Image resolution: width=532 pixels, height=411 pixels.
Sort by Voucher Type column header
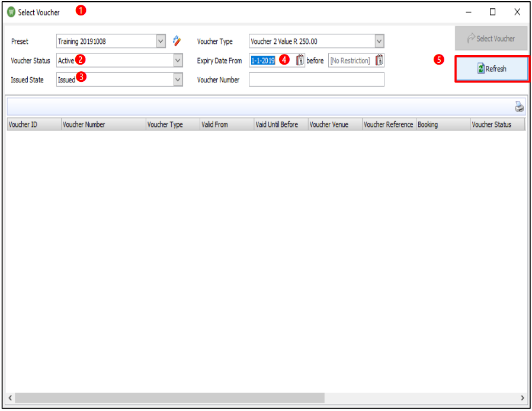pyautogui.click(x=173, y=125)
